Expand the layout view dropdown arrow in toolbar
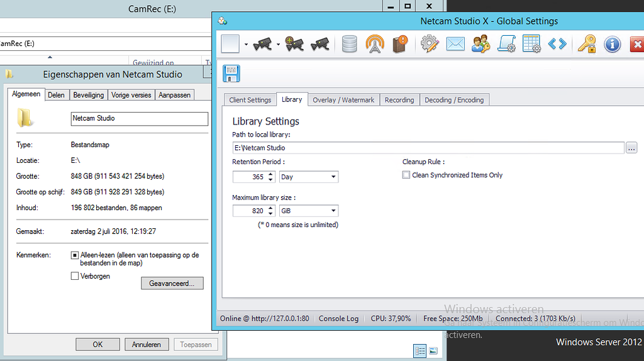Viewport: 644px width, 361px height. click(x=246, y=45)
